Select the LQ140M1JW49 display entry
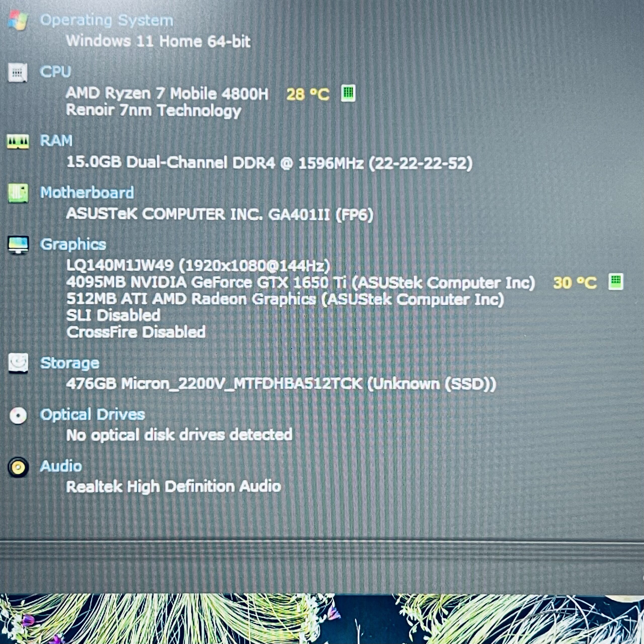The width and height of the screenshot is (644, 644). [198, 266]
